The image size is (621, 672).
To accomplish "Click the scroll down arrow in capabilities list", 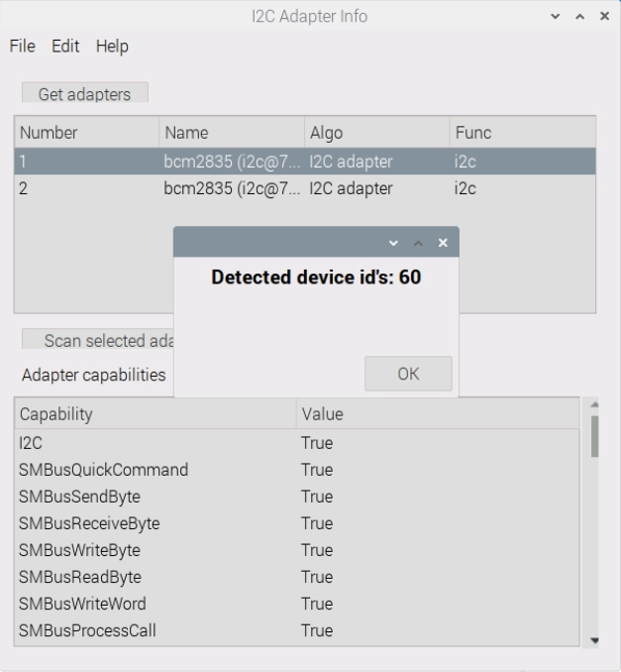I will [x=594, y=640].
